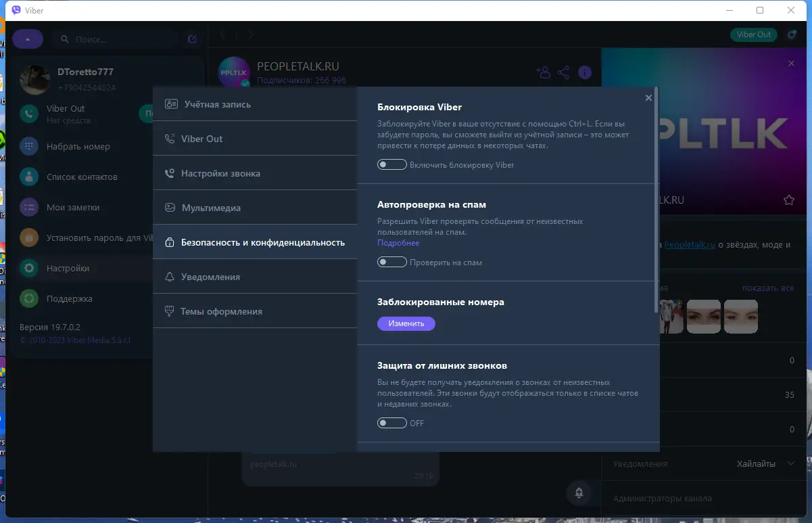Click the Версия 19.7.0.2 text

point(50,326)
